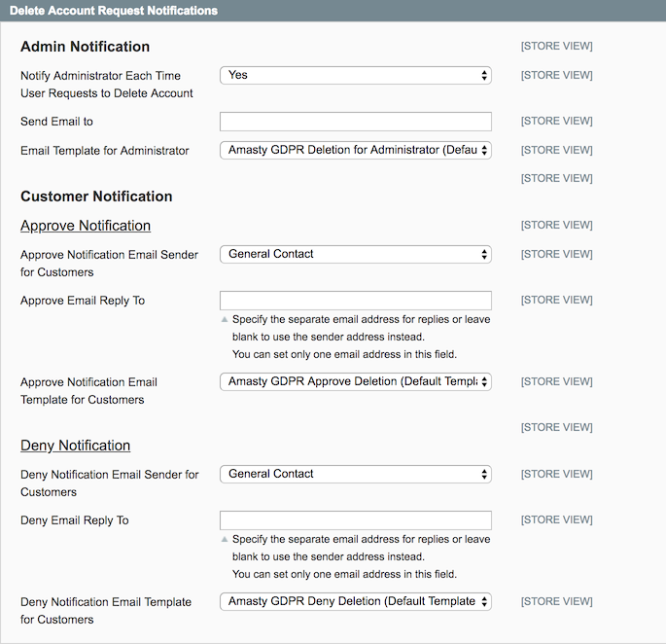This screenshot has height=644, width=666.
Task: Click STORE VIEW label beside Deny Email Reply To
Action: [556, 520]
